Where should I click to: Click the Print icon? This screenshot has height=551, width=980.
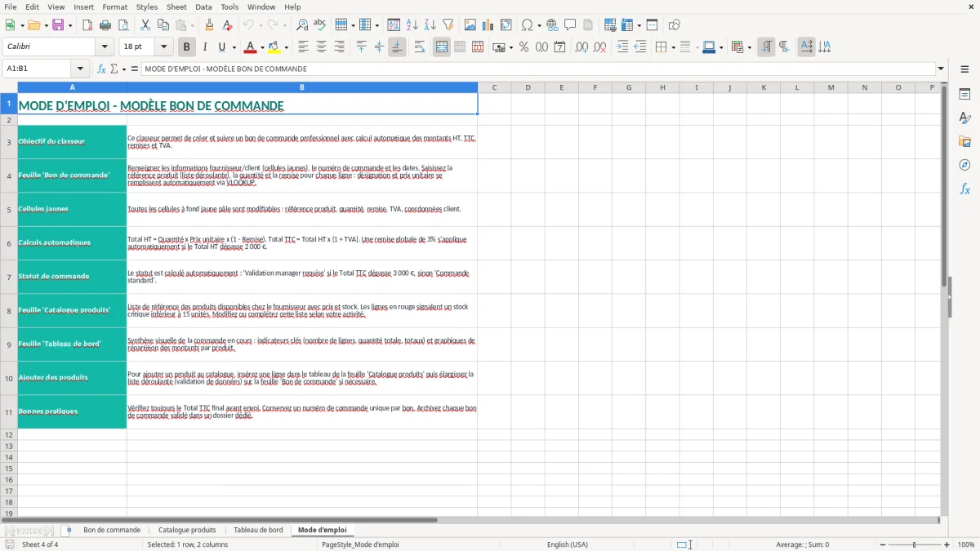105,25
